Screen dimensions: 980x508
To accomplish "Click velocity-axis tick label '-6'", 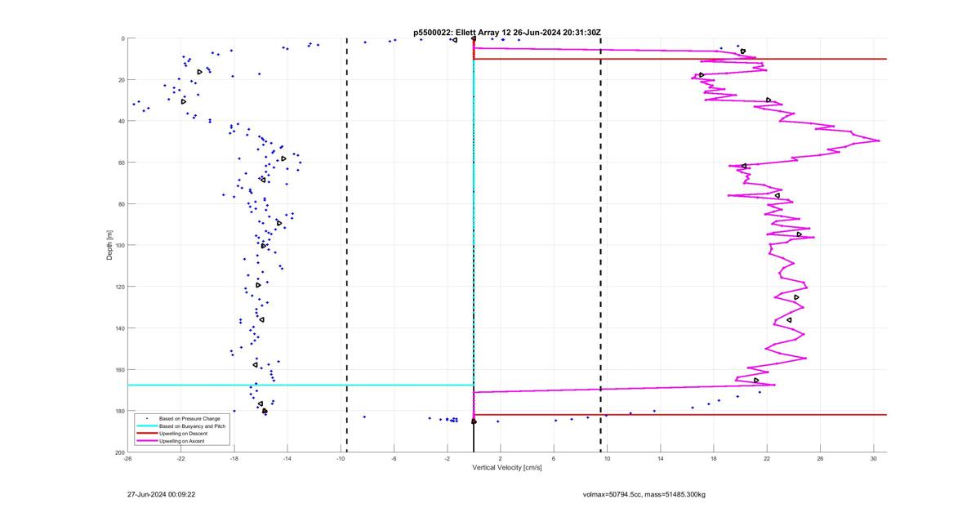I will [x=394, y=459].
